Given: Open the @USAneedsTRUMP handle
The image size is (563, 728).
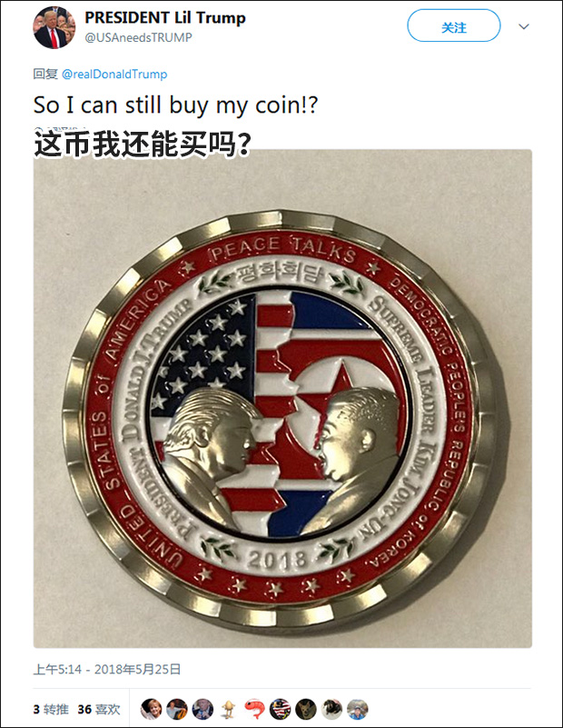Looking at the screenshot, I should 138,37.
